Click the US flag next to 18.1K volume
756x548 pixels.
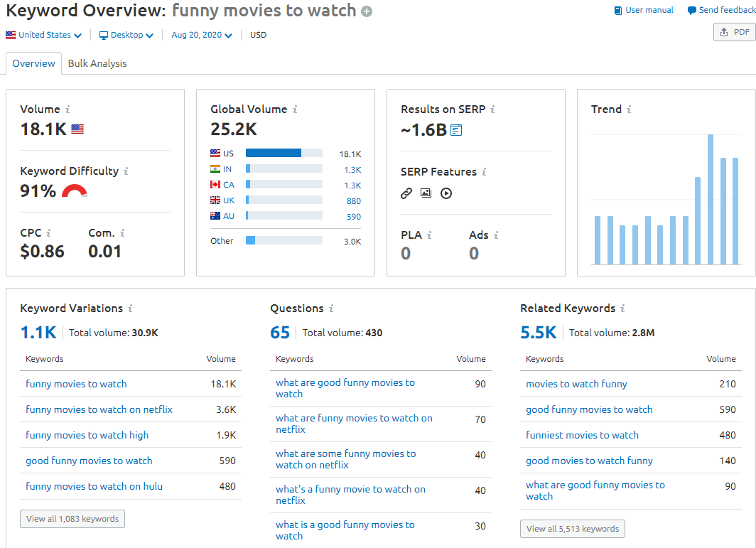pyautogui.click(x=77, y=129)
